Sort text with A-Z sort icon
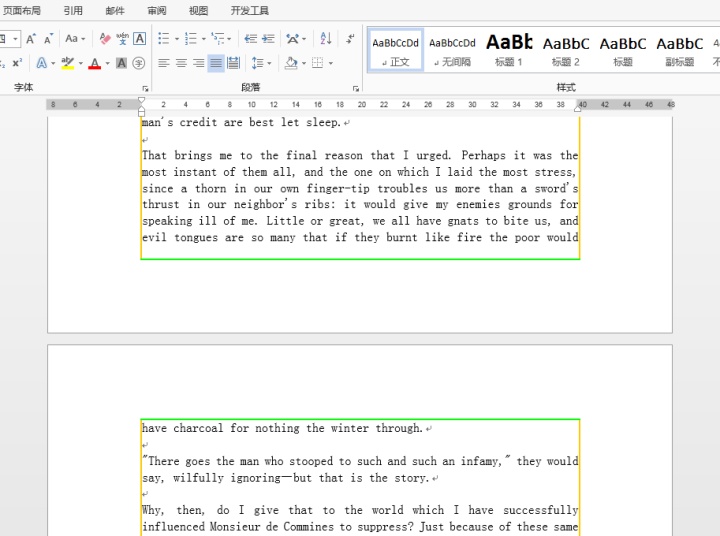 coord(326,39)
